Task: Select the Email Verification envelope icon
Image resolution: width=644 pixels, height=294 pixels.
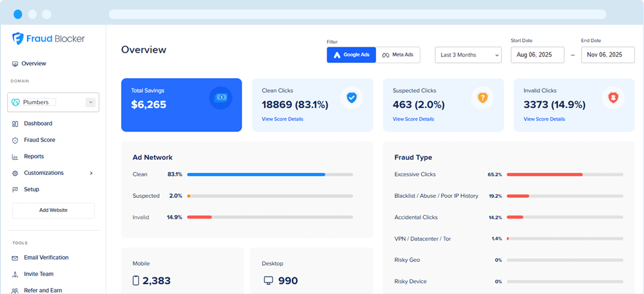Action: pyautogui.click(x=16, y=257)
